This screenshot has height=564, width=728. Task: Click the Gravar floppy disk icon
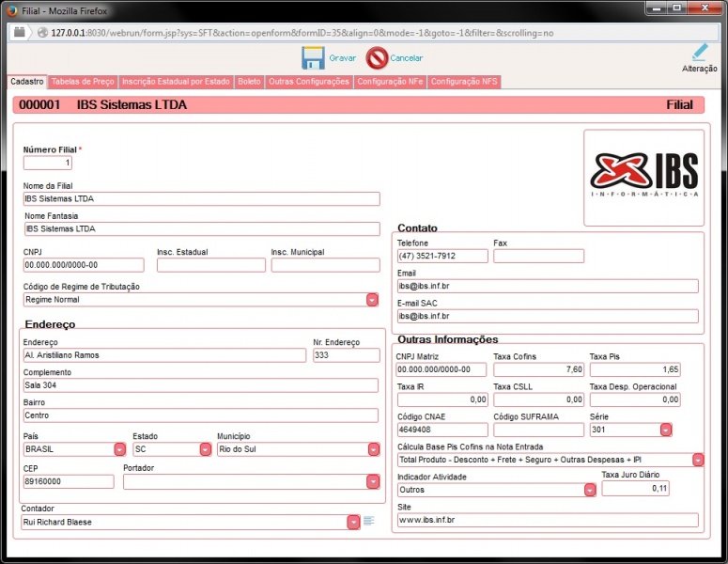pos(313,58)
